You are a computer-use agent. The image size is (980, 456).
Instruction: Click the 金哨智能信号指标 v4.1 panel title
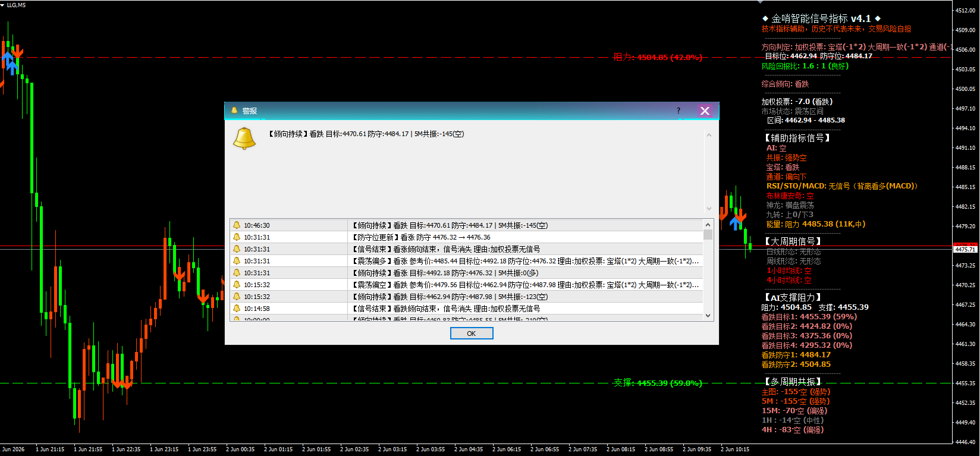tap(821, 18)
